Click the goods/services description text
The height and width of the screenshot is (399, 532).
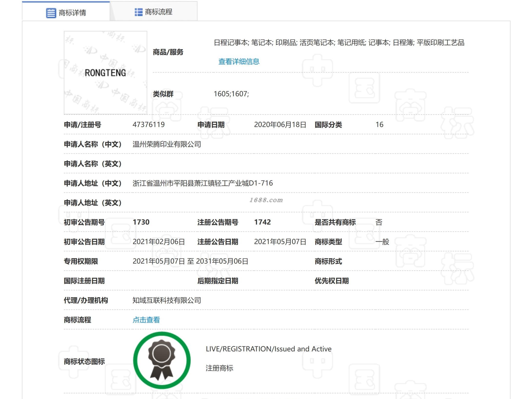pyautogui.click(x=339, y=43)
